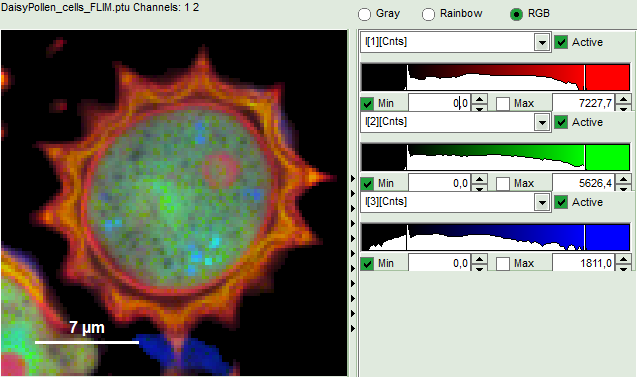Open the I[1][Cnts] channel dropdown
Image resolution: width=637 pixels, height=377 pixels.
pos(542,42)
